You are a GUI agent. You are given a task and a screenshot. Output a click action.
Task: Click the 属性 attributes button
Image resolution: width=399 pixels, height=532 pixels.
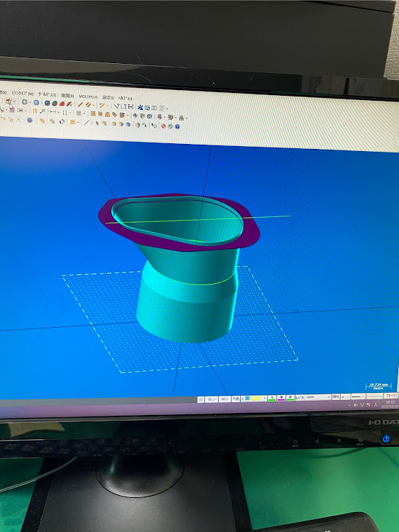point(337,397)
